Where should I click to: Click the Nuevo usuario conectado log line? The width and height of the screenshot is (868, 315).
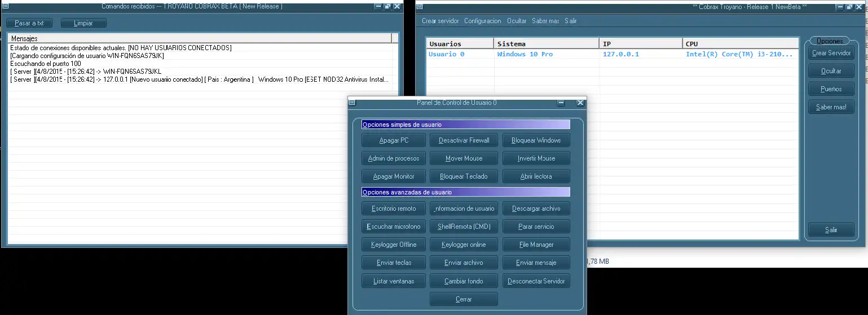point(199,79)
